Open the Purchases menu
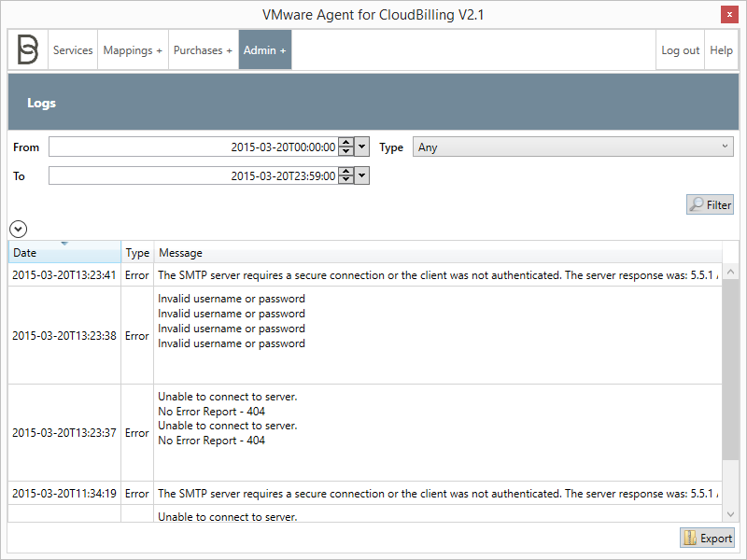 tap(203, 49)
